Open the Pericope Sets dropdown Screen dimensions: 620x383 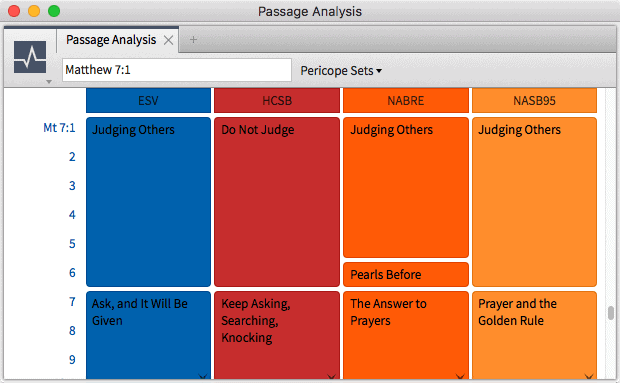(x=341, y=71)
